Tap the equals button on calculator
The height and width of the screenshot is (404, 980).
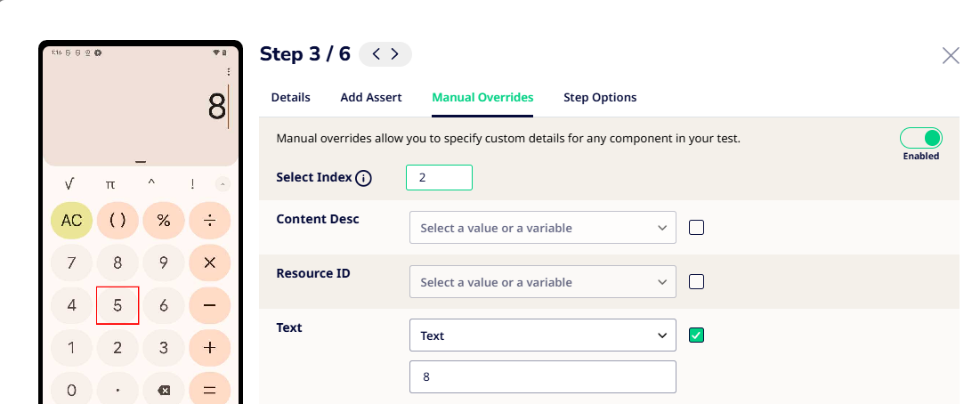210,390
